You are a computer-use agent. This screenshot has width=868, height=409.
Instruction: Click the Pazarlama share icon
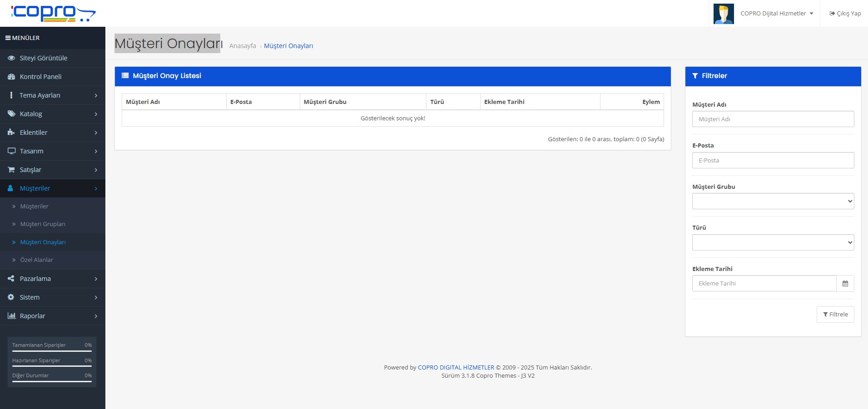pyautogui.click(x=11, y=279)
